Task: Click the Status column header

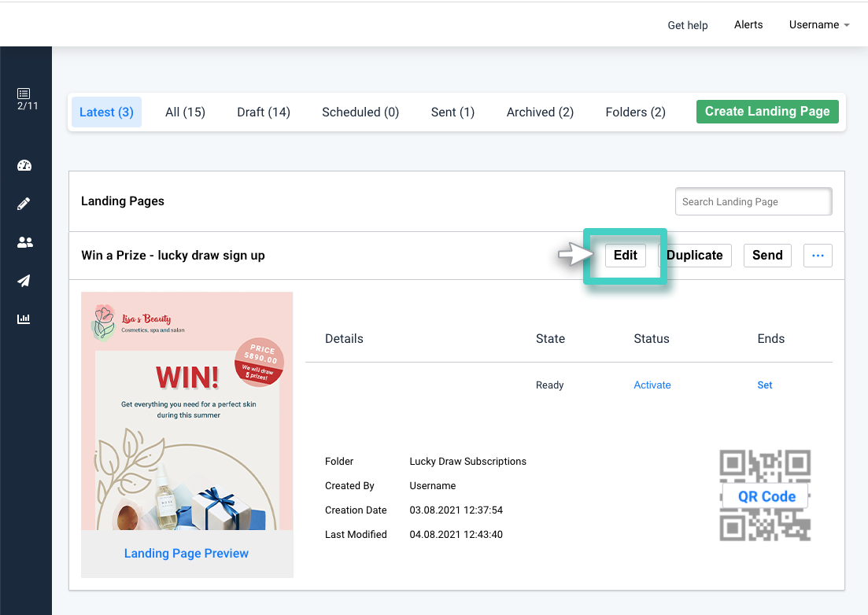Action: (x=652, y=338)
